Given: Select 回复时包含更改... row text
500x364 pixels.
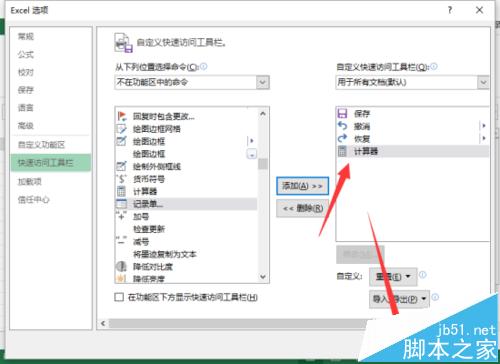Looking at the screenshot, I should (164, 116).
